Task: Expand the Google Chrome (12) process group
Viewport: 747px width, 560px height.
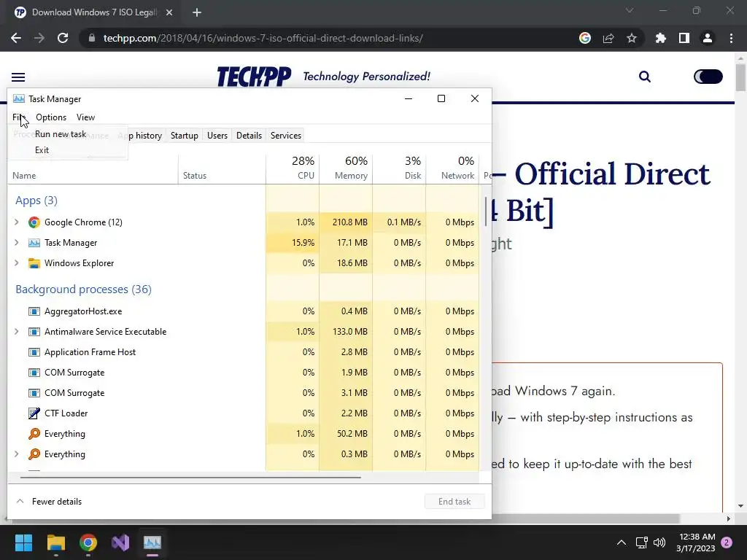Action: click(17, 222)
